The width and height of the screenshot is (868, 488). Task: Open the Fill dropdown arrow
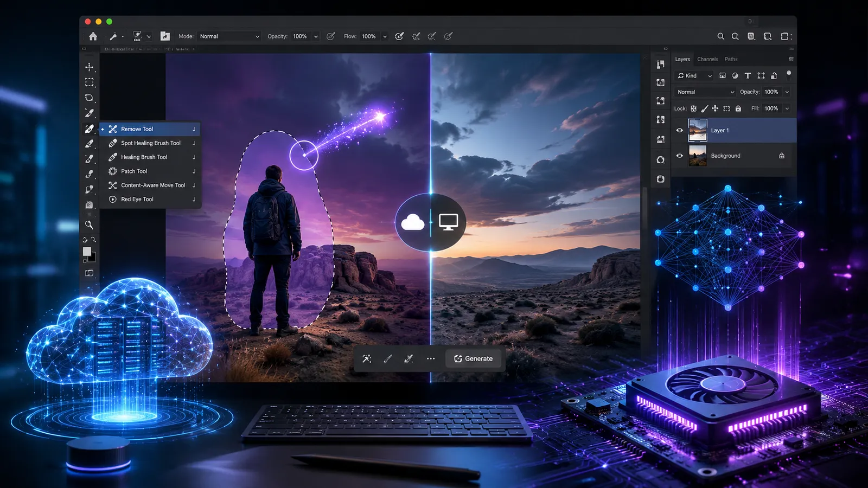pos(787,108)
